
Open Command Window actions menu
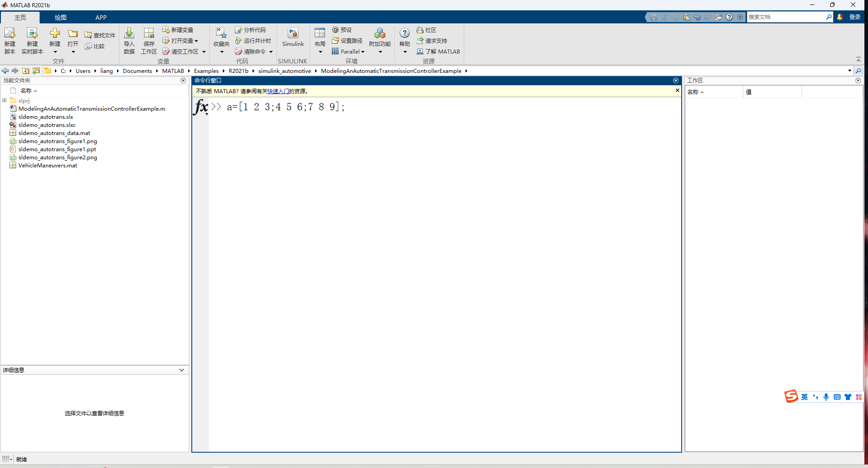point(676,81)
